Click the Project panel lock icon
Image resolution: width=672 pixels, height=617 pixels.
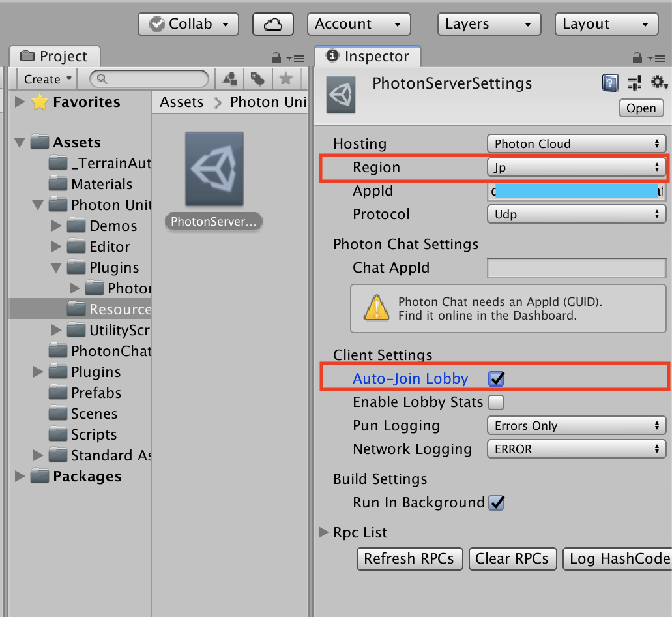pos(276,57)
